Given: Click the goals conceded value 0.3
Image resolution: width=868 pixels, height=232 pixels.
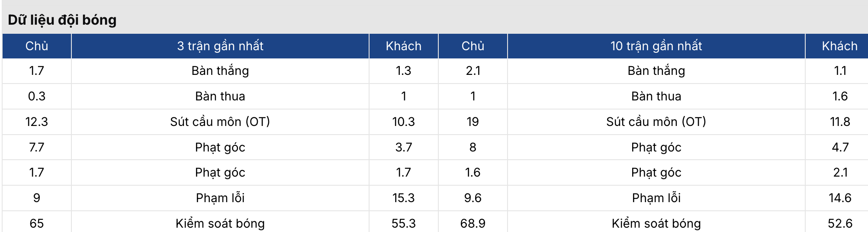Looking at the screenshot, I should click(x=37, y=96).
